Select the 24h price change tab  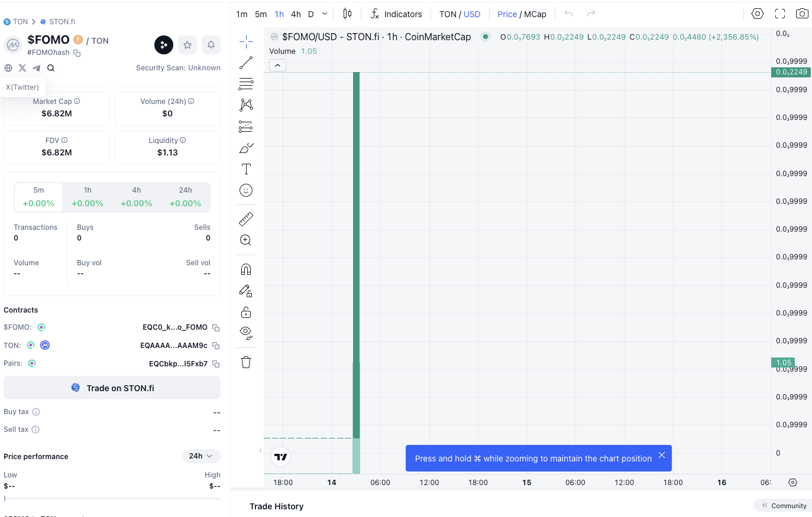pos(186,197)
